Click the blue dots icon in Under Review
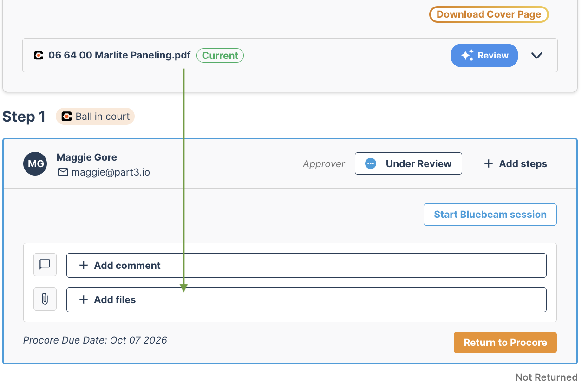This screenshot has height=390, width=588. click(x=371, y=164)
